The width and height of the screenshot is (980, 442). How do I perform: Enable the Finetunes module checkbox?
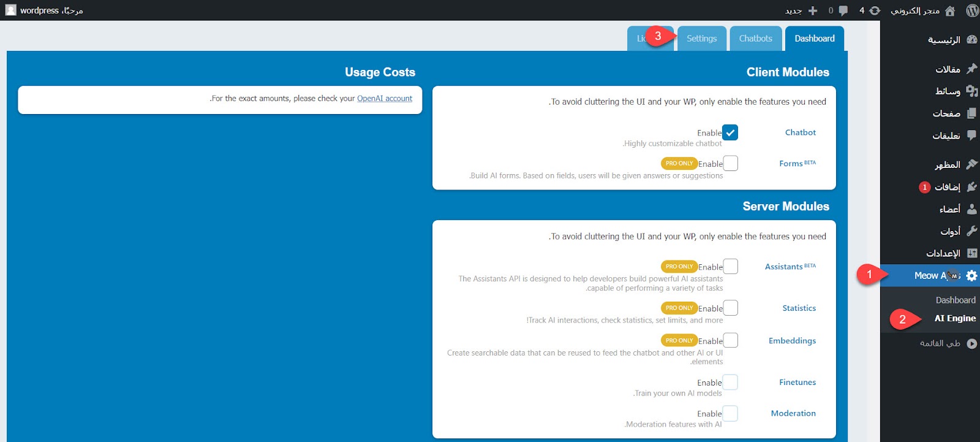pos(730,383)
